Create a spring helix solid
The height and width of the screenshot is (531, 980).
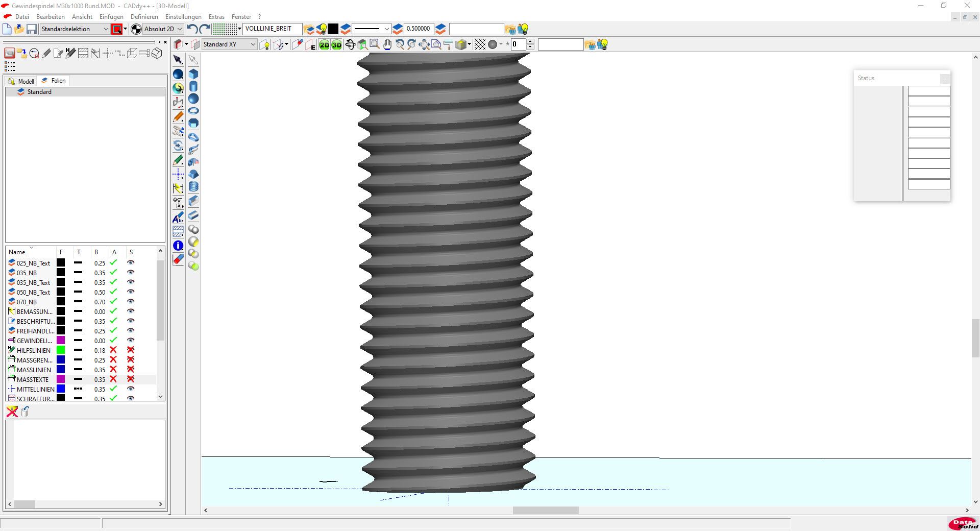coord(193,187)
